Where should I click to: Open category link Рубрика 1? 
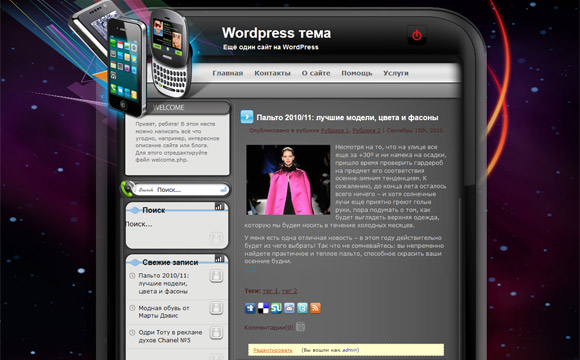[x=335, y=130]
